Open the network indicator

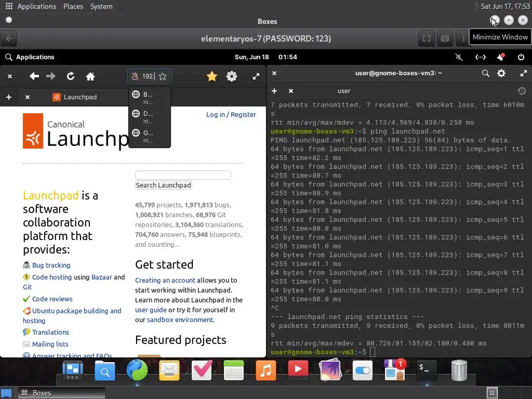(480, 57)
